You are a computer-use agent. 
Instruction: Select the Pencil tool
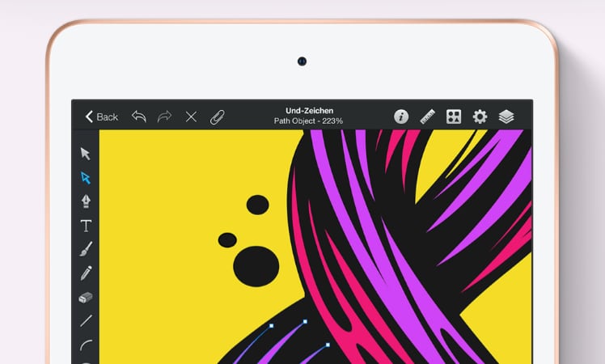tap(86, 273)
